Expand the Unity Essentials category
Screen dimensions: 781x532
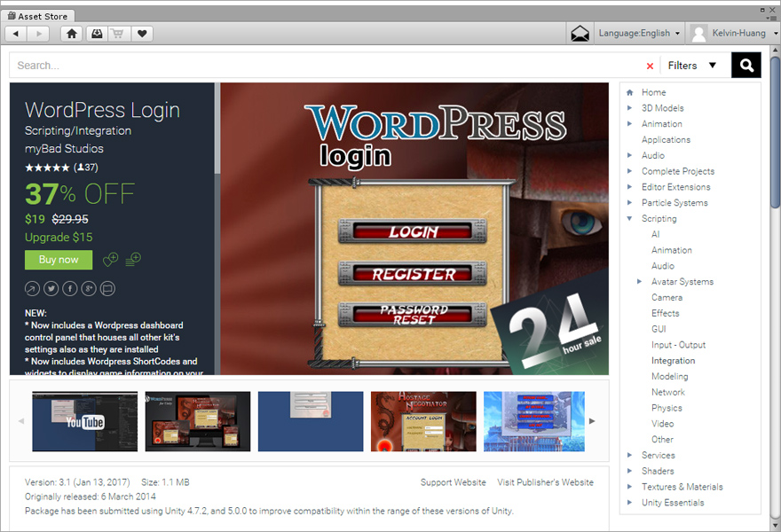point(629,503)
